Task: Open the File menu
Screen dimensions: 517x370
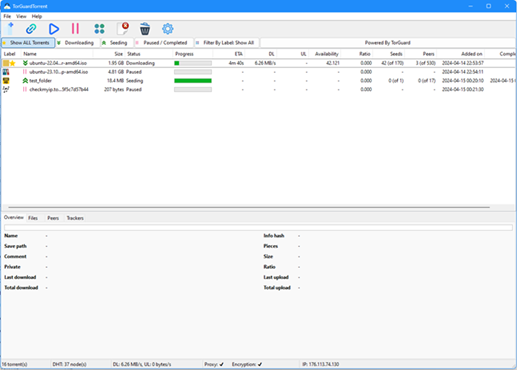Action: [7, 16]
